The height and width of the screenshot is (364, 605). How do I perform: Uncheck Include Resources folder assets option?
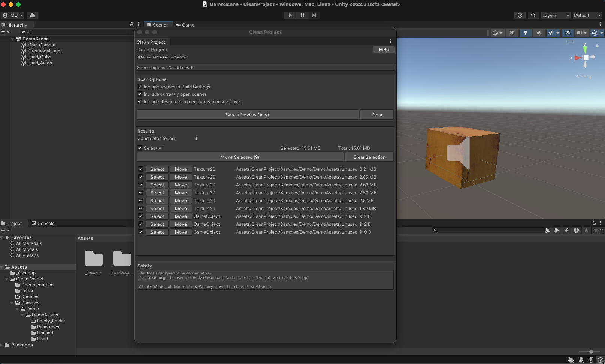[140, 101]
